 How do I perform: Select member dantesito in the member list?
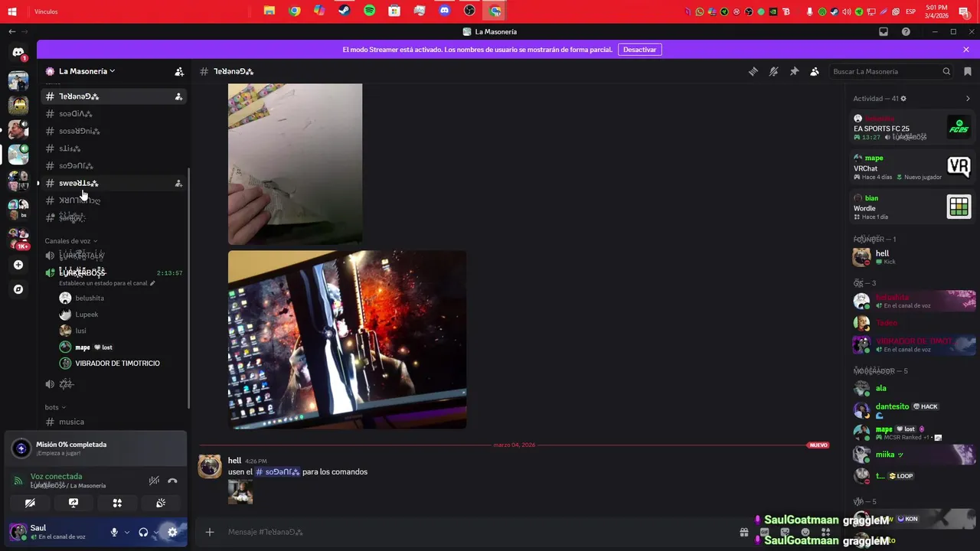point(913,410)
